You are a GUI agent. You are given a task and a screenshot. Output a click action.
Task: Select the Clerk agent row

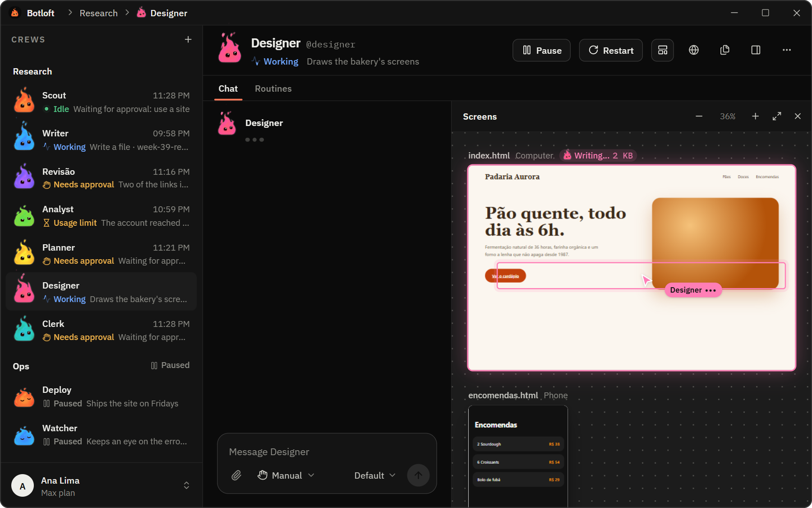point(101,330)
